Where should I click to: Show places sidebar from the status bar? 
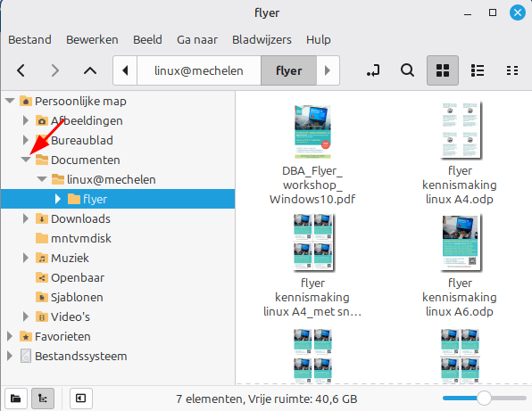(16, 399)
